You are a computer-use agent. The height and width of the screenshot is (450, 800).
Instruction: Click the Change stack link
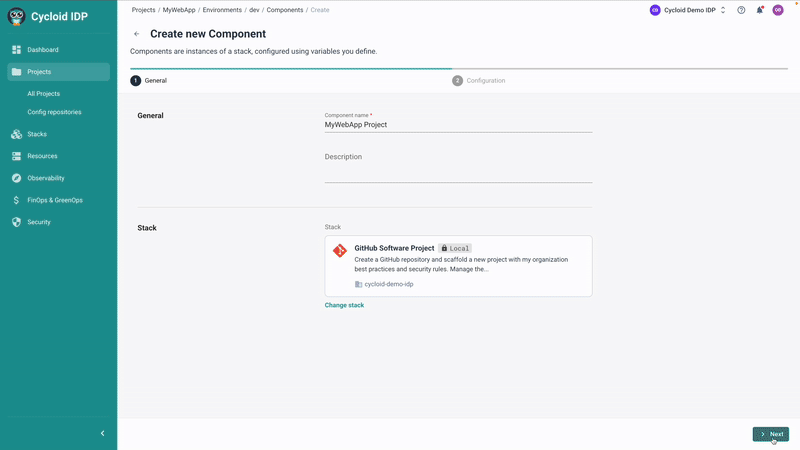(x=344, y=305)
